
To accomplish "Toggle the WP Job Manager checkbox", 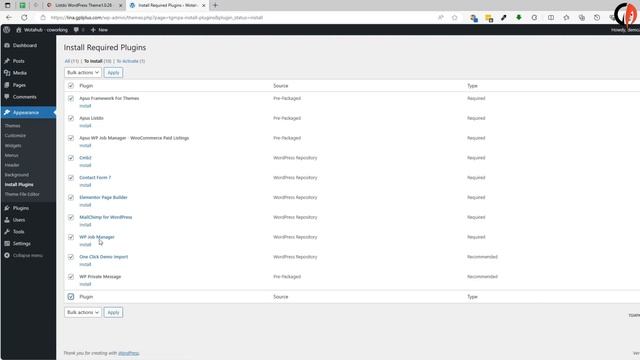I will click(71, 237).
